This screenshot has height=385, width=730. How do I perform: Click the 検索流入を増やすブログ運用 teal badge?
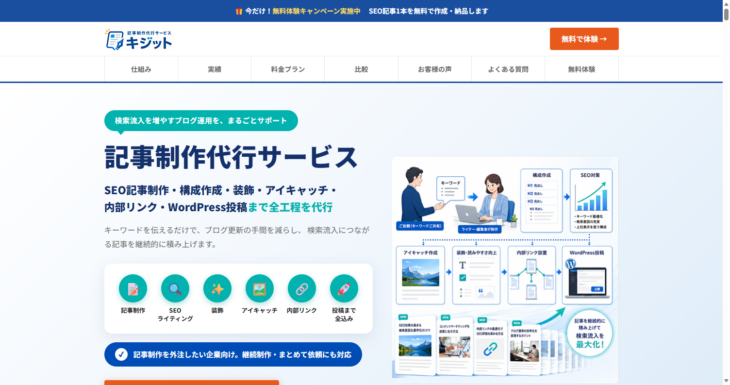pos(201,121)
